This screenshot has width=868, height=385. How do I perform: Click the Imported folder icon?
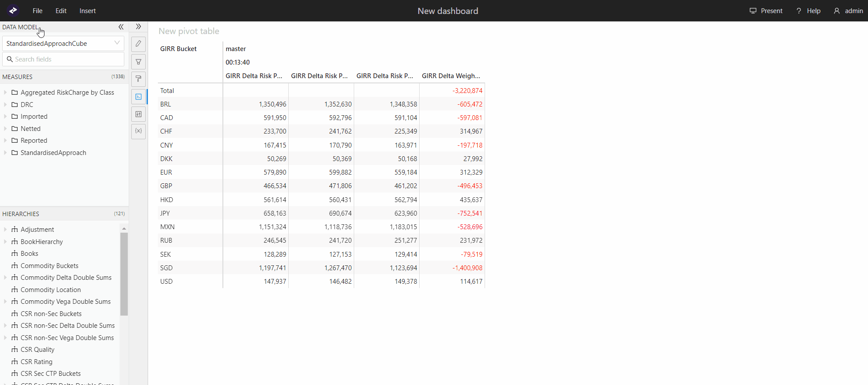(x=15, y=117)
